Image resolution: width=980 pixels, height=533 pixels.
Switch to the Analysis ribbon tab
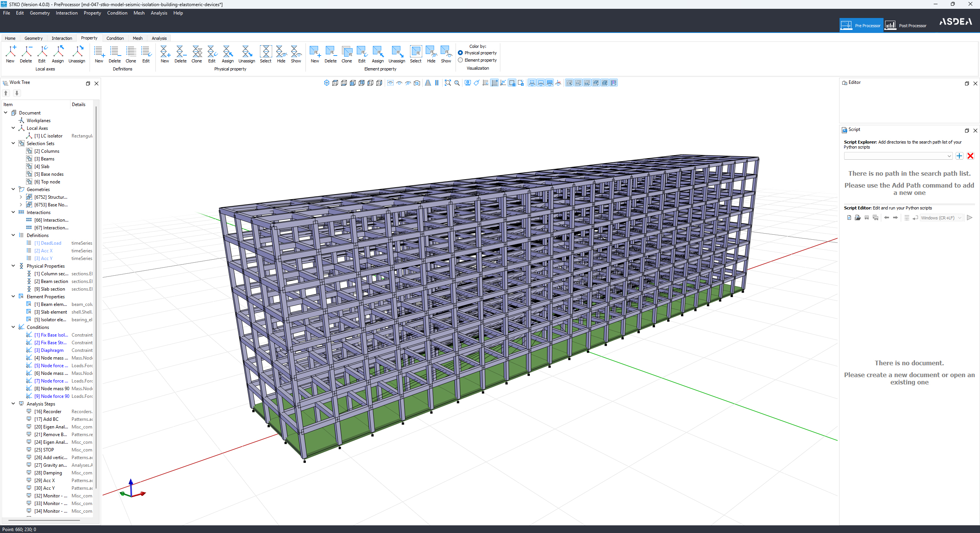159,38
